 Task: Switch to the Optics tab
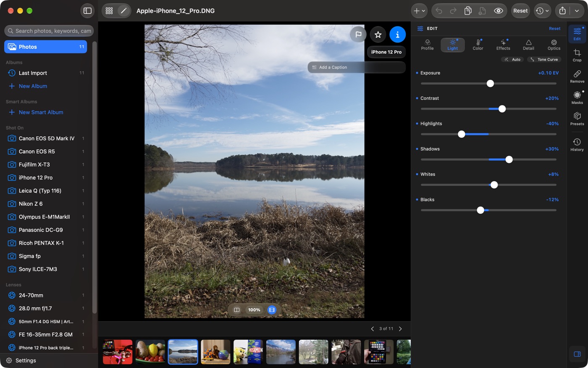[554, 45]
